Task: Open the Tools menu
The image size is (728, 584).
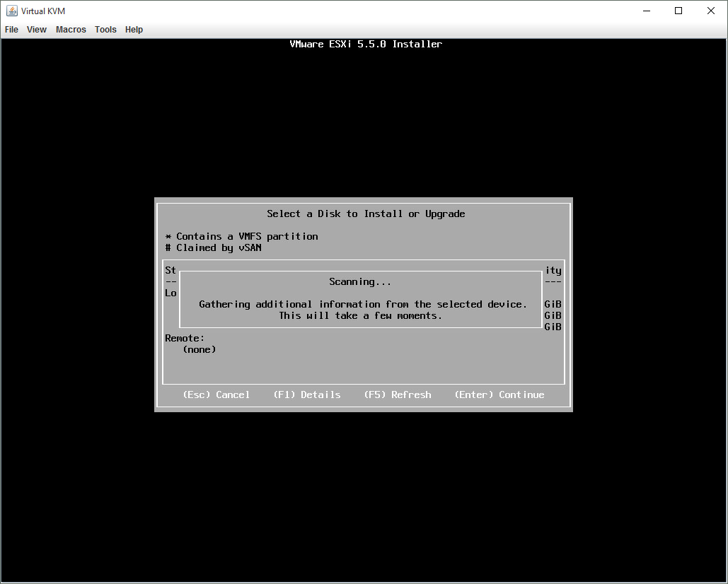Action: point(105,30)
